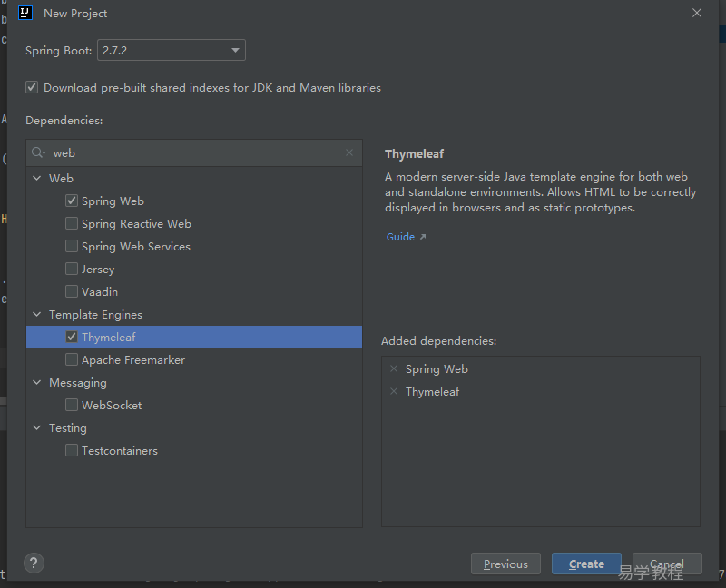Image resolution: width=726 pixels, height=588 pixels.
Task: Check the Apache Freemarker dependency
Action: point(72,359)
